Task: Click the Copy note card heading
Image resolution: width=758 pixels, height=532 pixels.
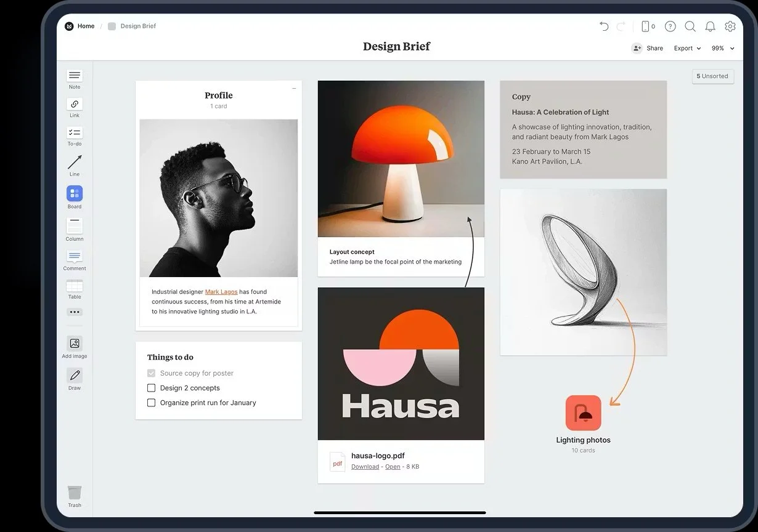Action: pos(521,97)
